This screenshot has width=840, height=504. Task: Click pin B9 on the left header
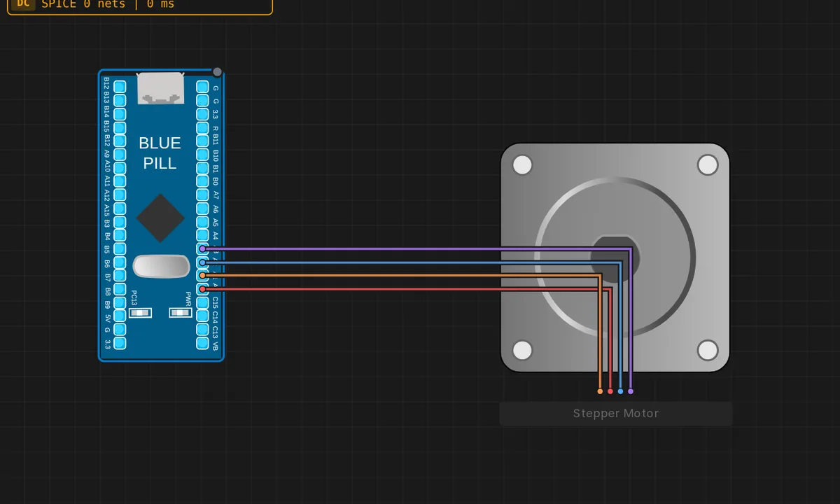(120, 302)
